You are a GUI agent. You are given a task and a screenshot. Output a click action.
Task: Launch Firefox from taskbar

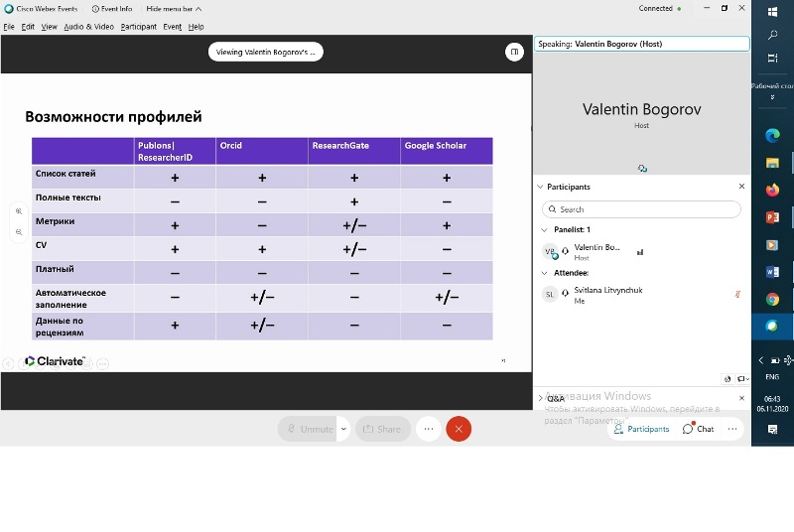pos(772,191)
